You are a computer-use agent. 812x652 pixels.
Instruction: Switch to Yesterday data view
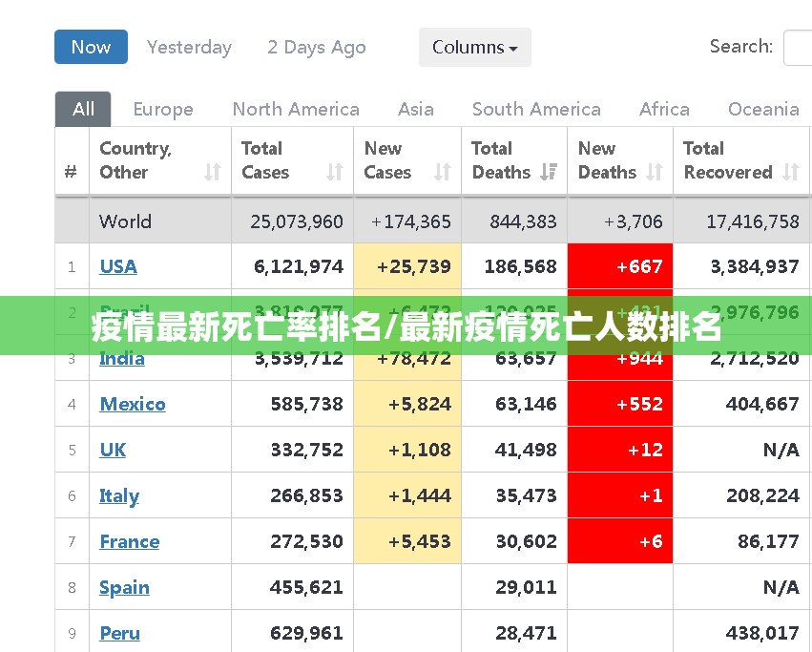[x=189, y=47]
